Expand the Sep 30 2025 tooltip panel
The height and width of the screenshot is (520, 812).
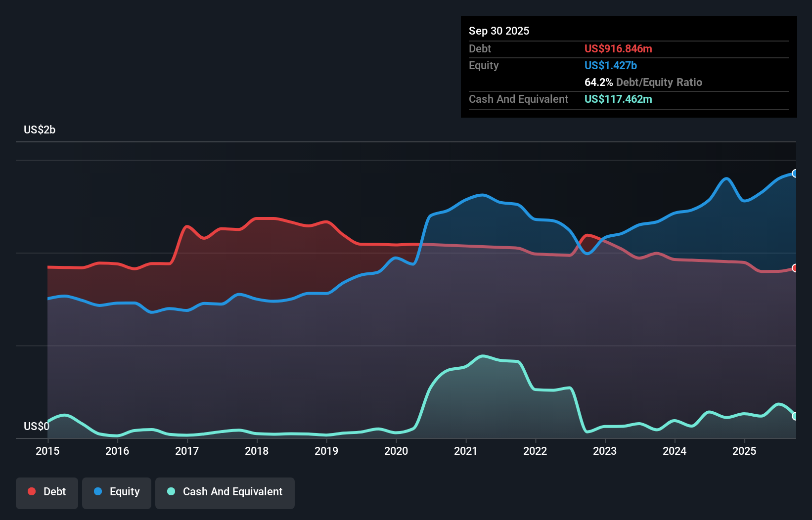(x=499, y=31)
